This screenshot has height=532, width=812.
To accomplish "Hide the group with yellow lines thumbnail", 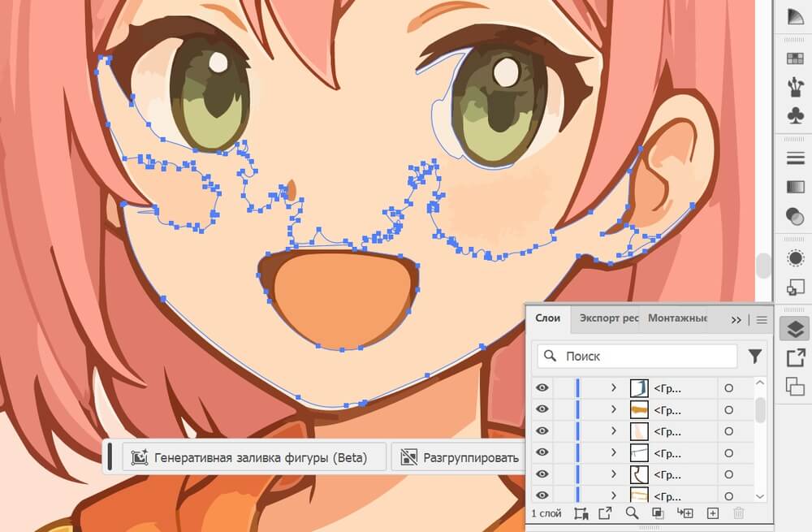I will tap(542, 495).
